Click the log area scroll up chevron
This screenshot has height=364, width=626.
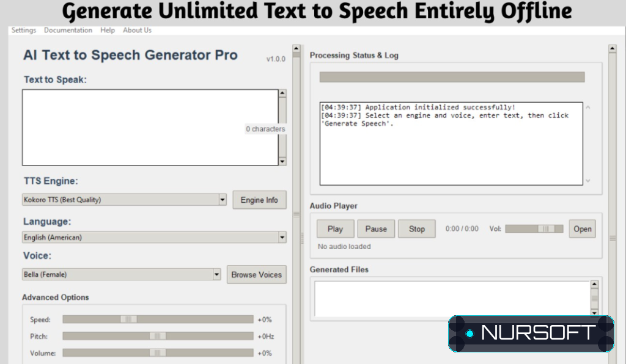[x=588, y=107]
